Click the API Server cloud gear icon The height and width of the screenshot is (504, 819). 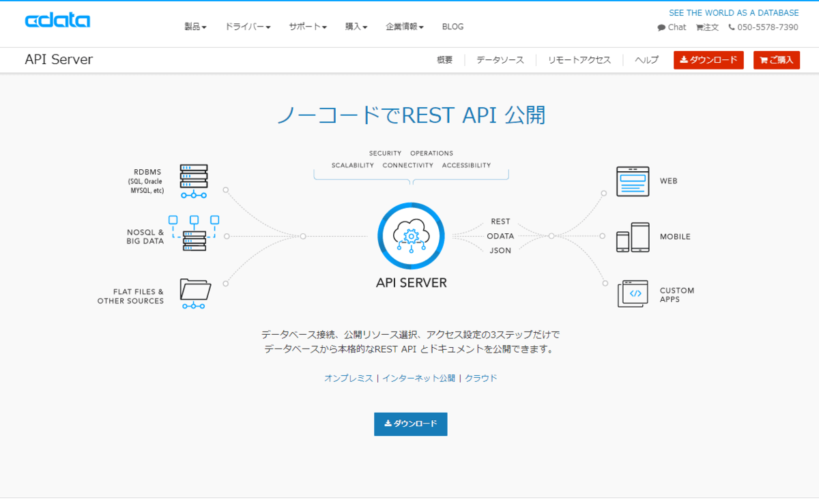[411, 236]
